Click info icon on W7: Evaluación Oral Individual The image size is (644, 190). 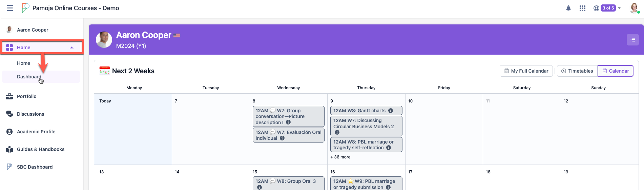point(282,138)
